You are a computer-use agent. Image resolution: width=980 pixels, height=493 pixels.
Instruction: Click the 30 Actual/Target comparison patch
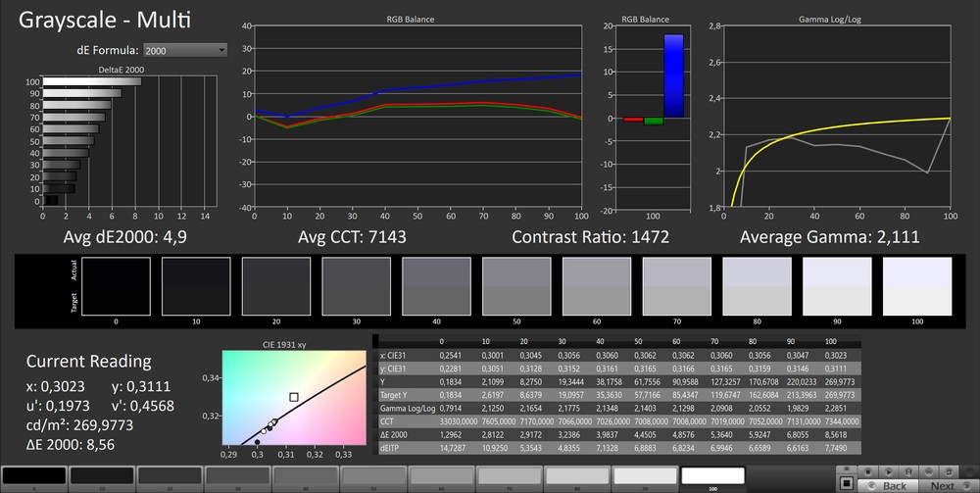pos(356,285)
